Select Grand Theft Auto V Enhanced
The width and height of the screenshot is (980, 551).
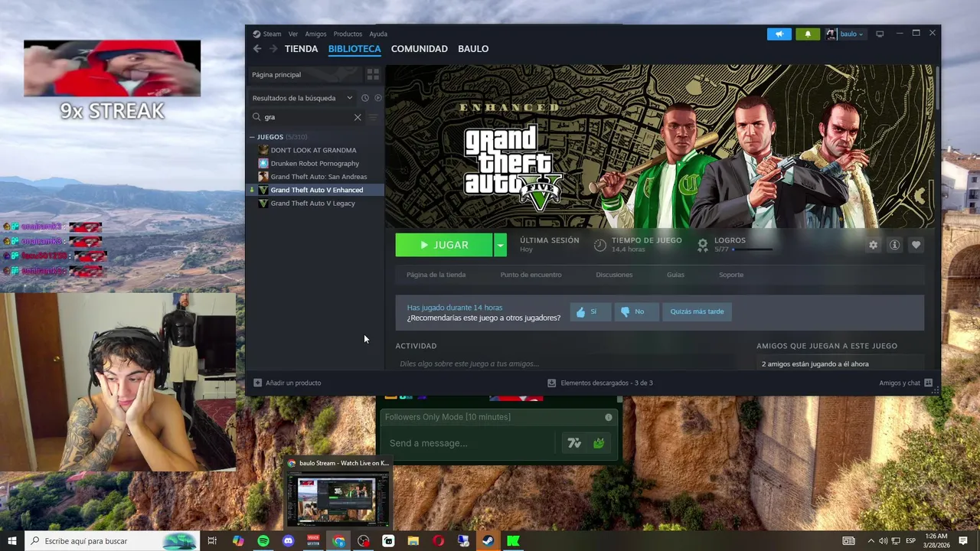(x=315, y=190)
